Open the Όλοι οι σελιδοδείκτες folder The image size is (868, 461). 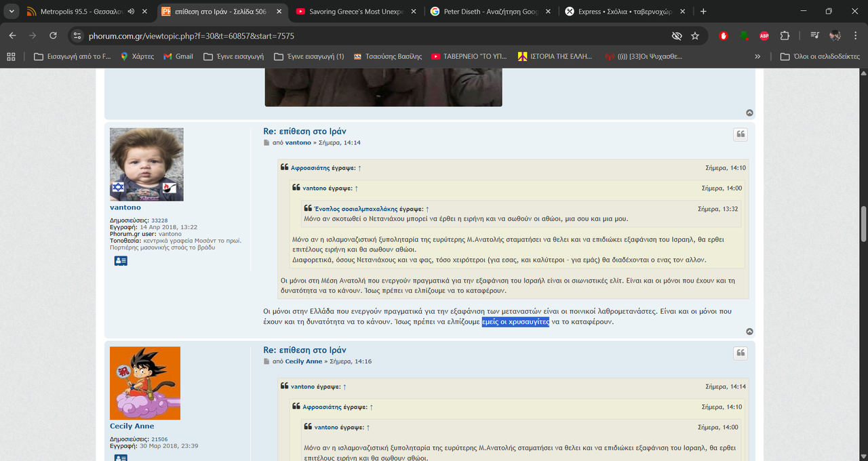click(820, 56)
